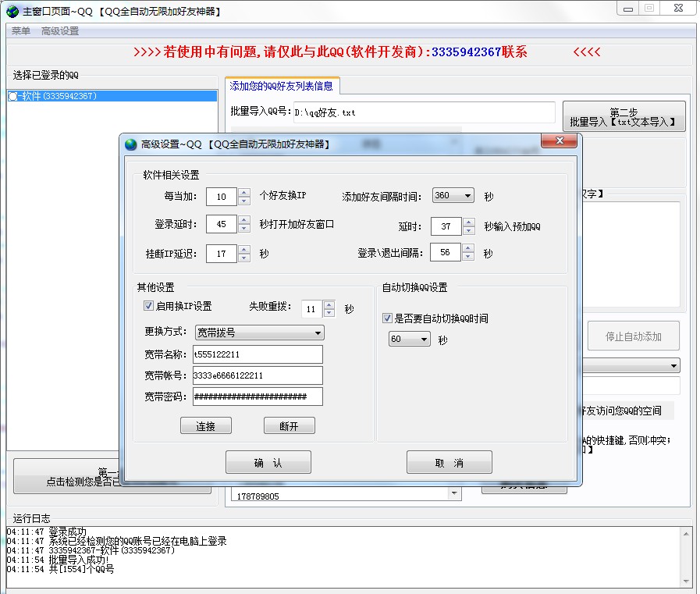Decrease 延时 before 秒输入预加QQ with down arrow
700x594 pixels.
pos(468,230)
